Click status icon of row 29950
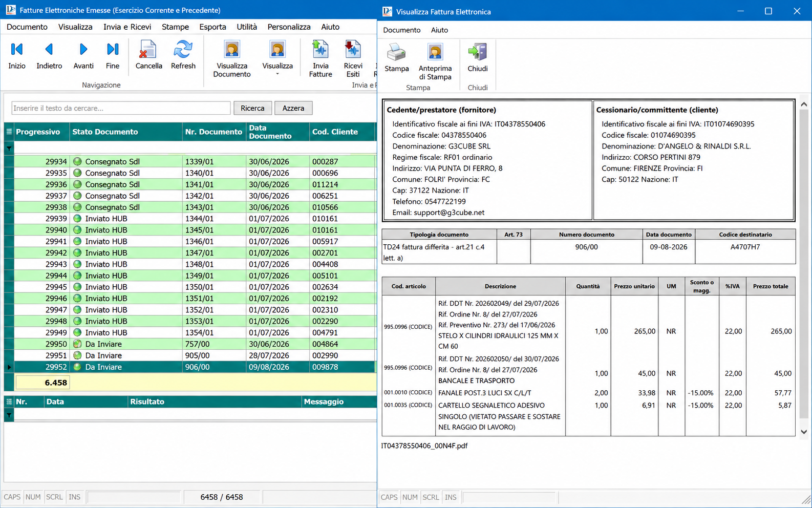Image resolution: width=812 pixels, height=508 pixels. point(77,344)
